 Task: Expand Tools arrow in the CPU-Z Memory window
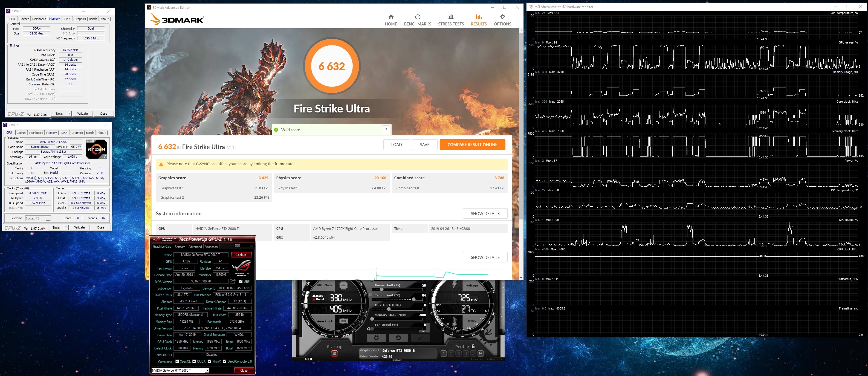pyautogui.click(x=69, y=114)
